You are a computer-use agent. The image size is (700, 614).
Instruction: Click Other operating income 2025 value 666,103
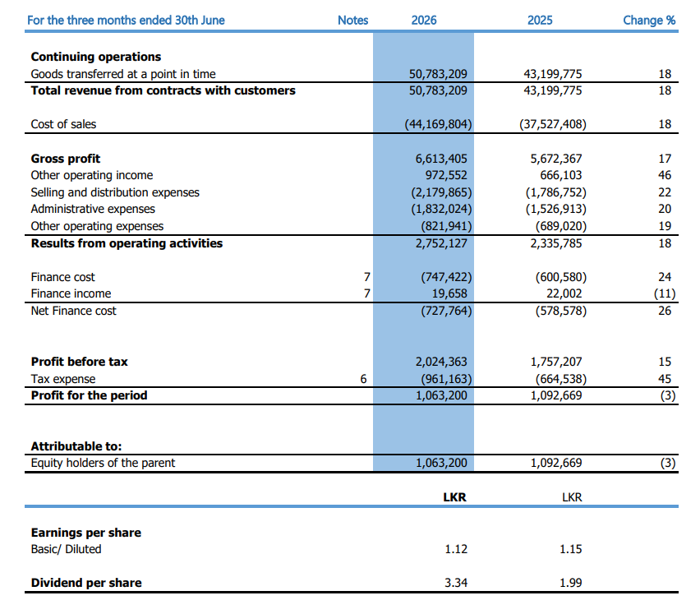tap(560, 176)
